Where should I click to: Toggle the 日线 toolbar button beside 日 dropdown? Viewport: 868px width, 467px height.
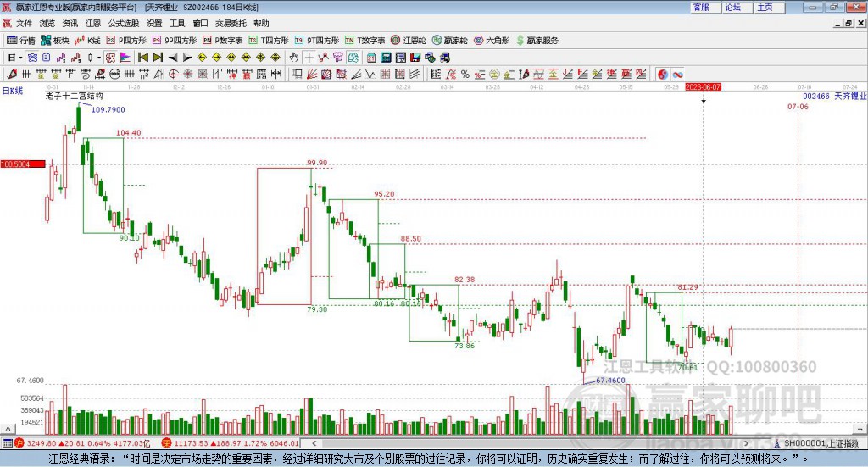(33, 58)
